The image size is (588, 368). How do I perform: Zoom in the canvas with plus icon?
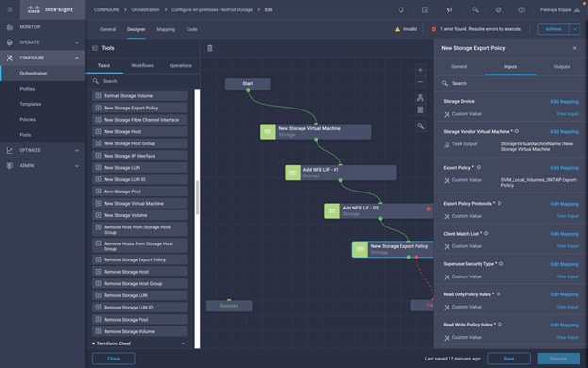(x=420, y=70)
